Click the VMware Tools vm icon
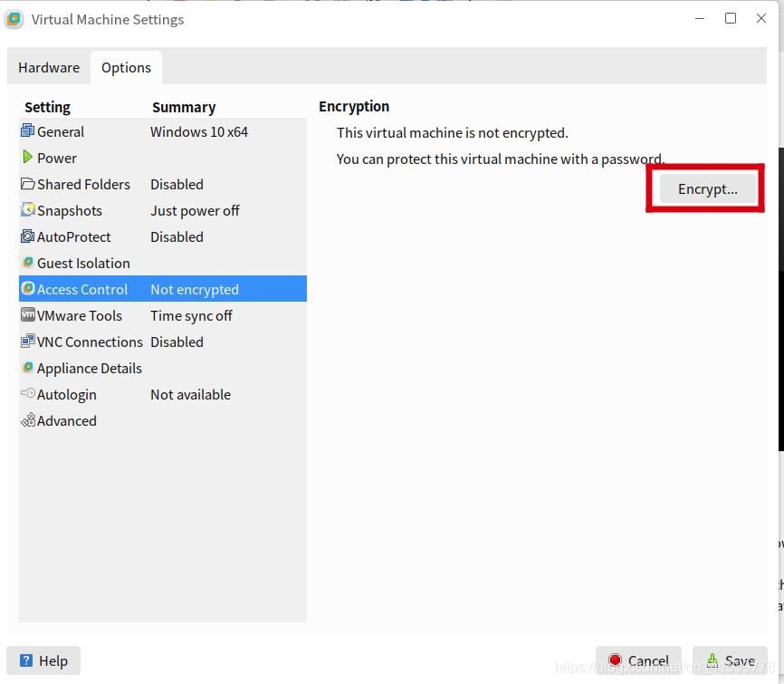Image resolution: width=784 pixels, height=684 pixels. click(x=27, y=314)
